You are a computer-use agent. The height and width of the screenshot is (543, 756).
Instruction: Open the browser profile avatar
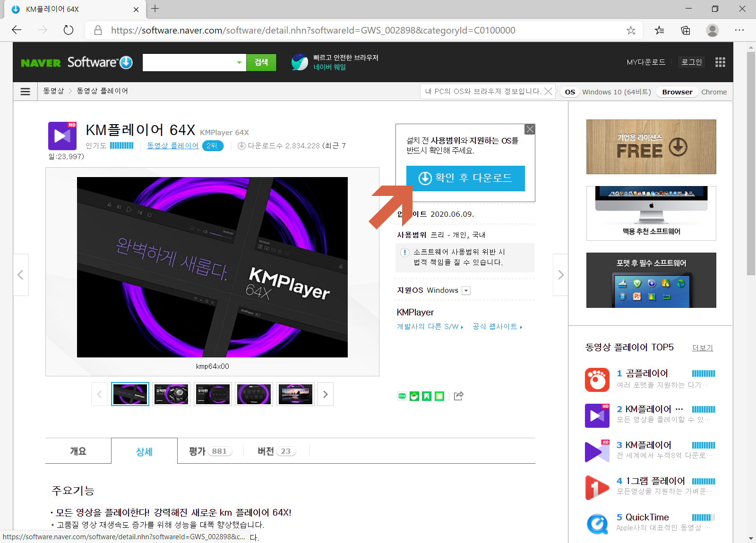point(713,30)
